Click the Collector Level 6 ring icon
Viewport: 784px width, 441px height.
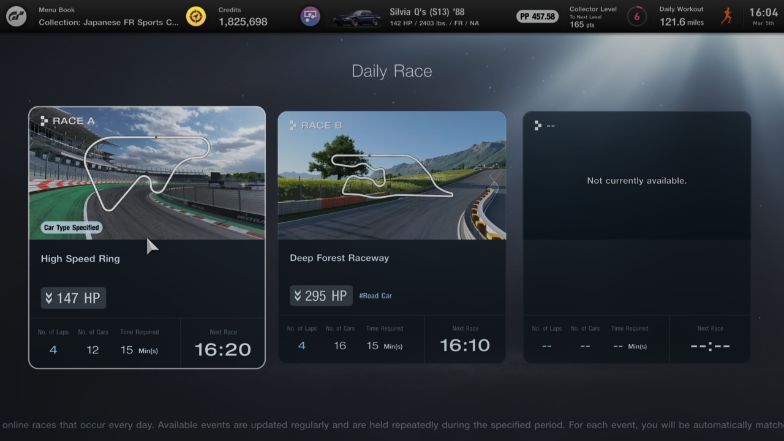[636, 16]
